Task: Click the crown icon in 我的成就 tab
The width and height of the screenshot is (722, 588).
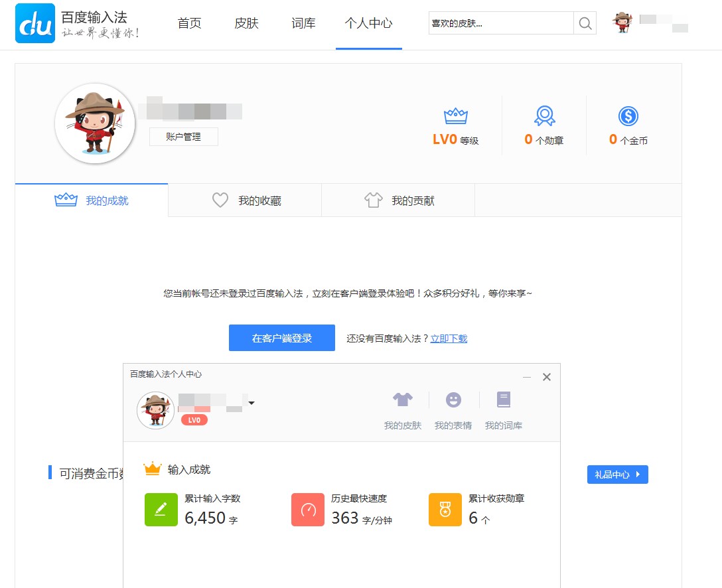Action: 66,200
